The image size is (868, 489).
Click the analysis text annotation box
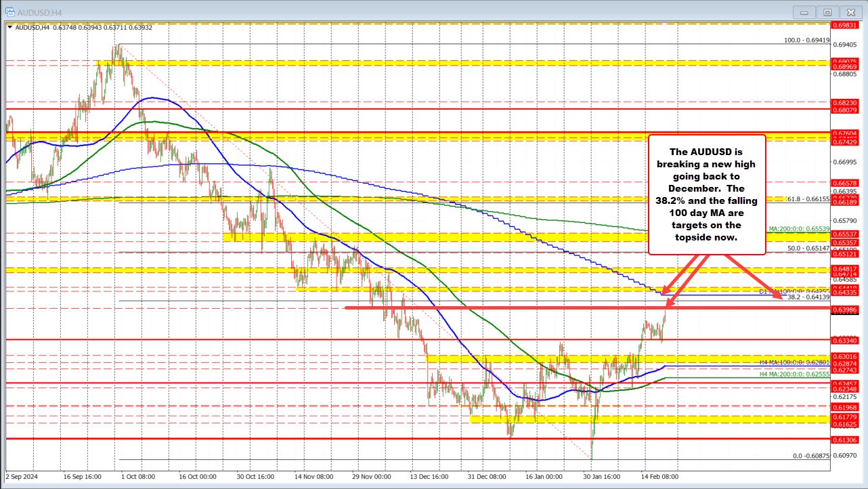pyautogui.click(x=708, y=194)
